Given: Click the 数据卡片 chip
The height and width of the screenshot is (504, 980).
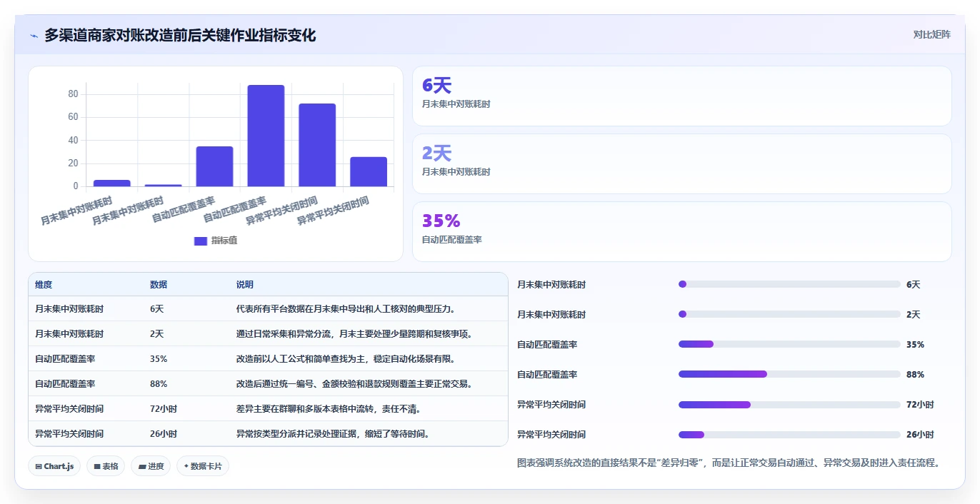Looking at the screenshot, I should 203,466.
